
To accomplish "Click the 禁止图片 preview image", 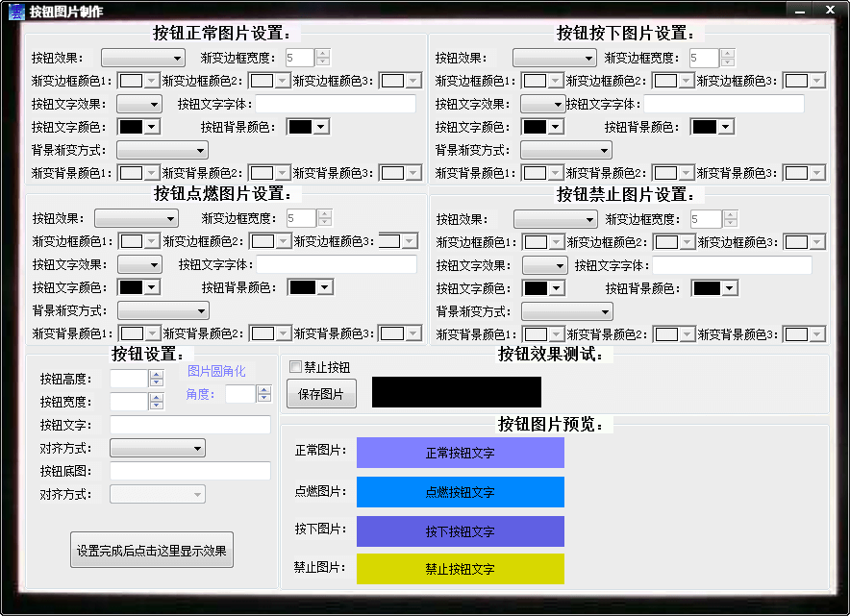I will 460,568.
